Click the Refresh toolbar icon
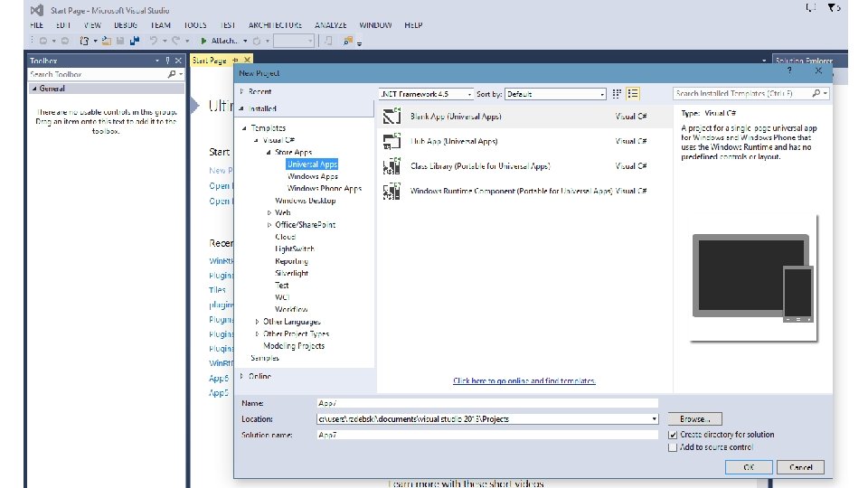Screen dimensions: 868x488 [256, 41]
